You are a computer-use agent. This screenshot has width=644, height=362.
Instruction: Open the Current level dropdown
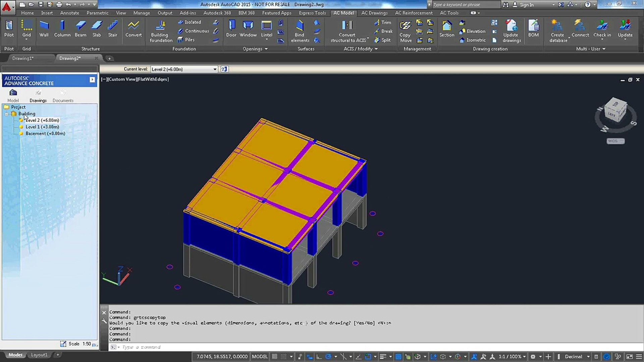click(x=215, y=69)
